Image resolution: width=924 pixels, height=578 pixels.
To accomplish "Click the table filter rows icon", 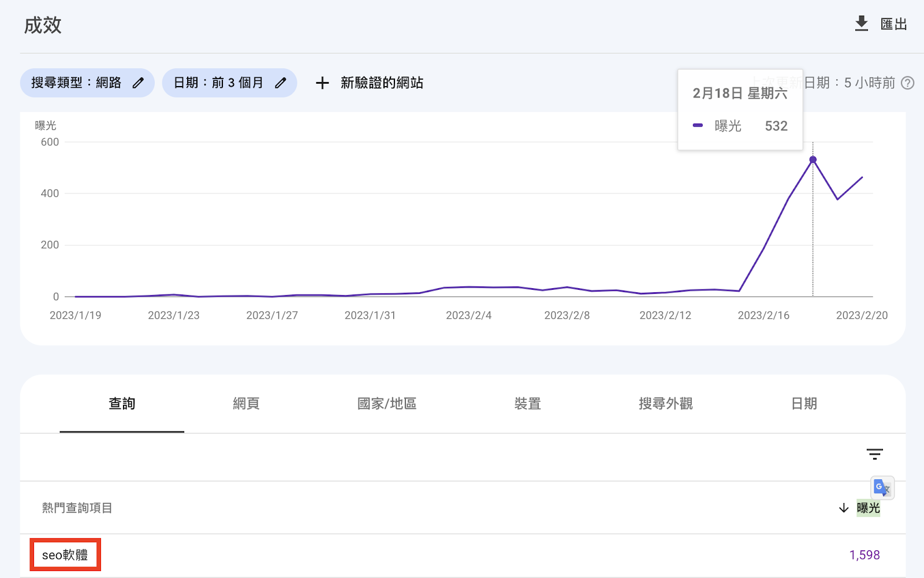I will pos(875,454).
